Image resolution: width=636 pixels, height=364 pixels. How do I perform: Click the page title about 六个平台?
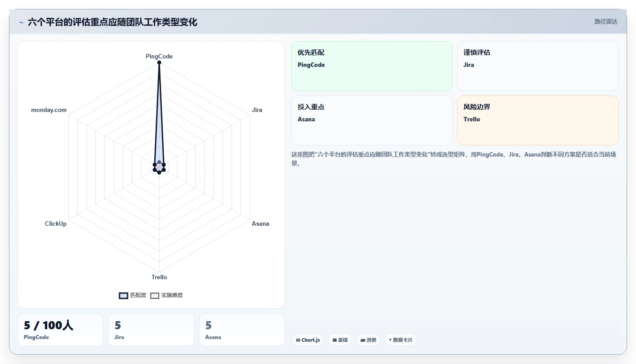pyautogui.click(x=112, y=22)
